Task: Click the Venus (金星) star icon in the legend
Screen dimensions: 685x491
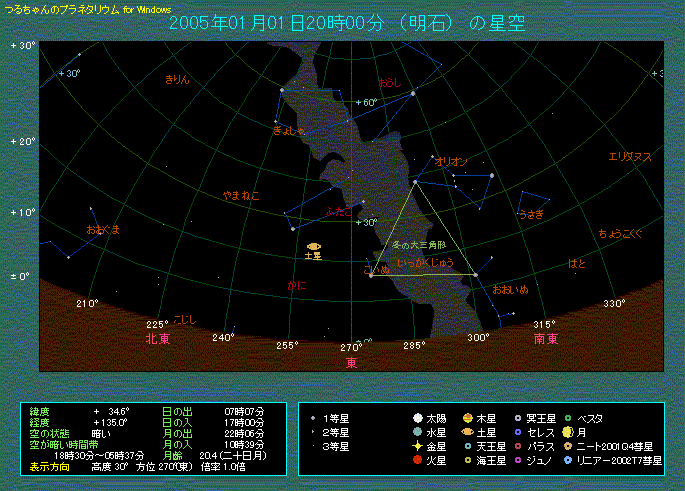Action: pyautogui.click(x=417, y=446)
